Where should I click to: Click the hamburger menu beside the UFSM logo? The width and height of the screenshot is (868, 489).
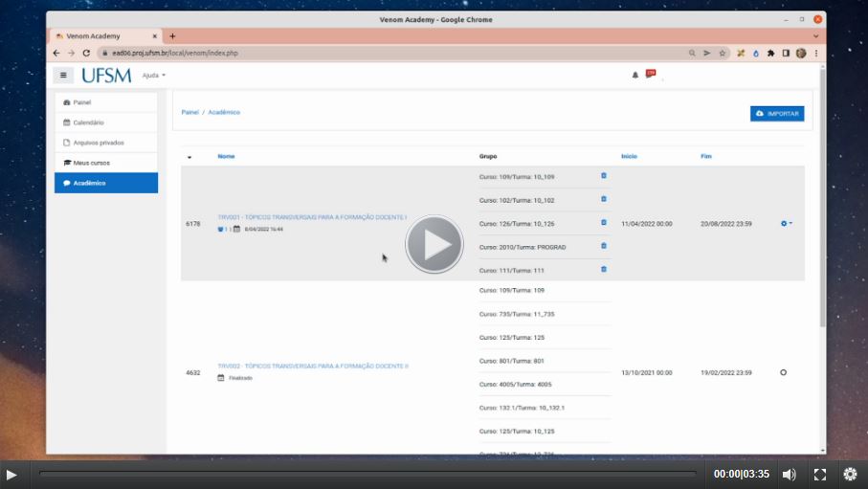64,75
